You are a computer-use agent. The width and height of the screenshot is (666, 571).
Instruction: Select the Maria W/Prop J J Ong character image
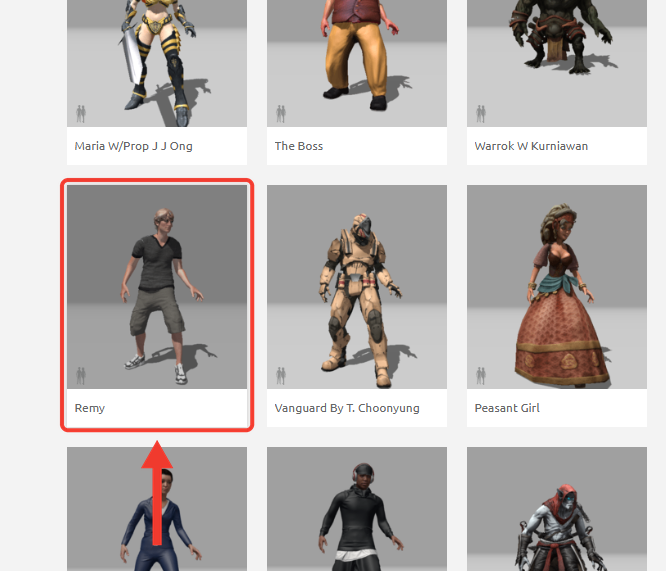(157, 63)
